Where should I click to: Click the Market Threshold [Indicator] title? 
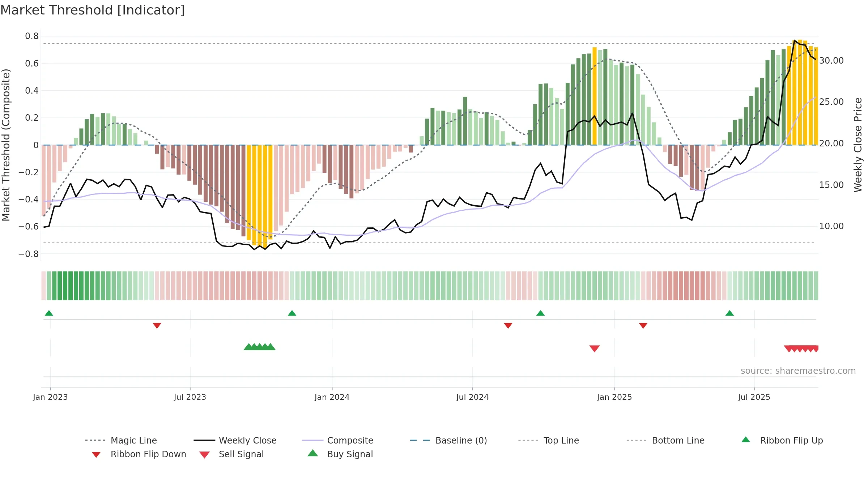(x=93, y=10)
